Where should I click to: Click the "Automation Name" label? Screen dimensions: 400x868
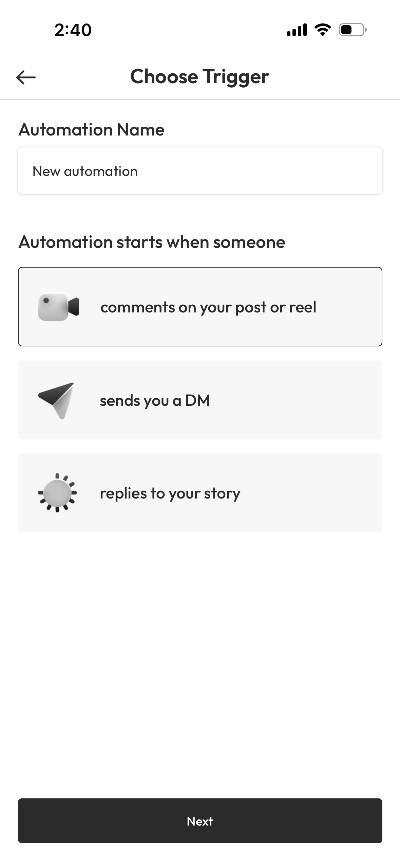click(x=92, y=130)
